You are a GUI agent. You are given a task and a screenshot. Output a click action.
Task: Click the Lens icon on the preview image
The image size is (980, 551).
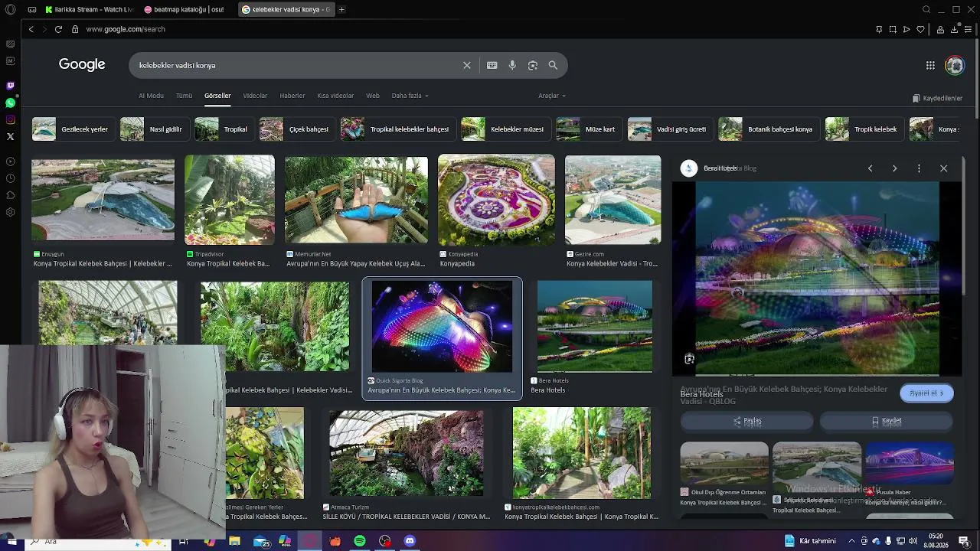coord(689,359)
